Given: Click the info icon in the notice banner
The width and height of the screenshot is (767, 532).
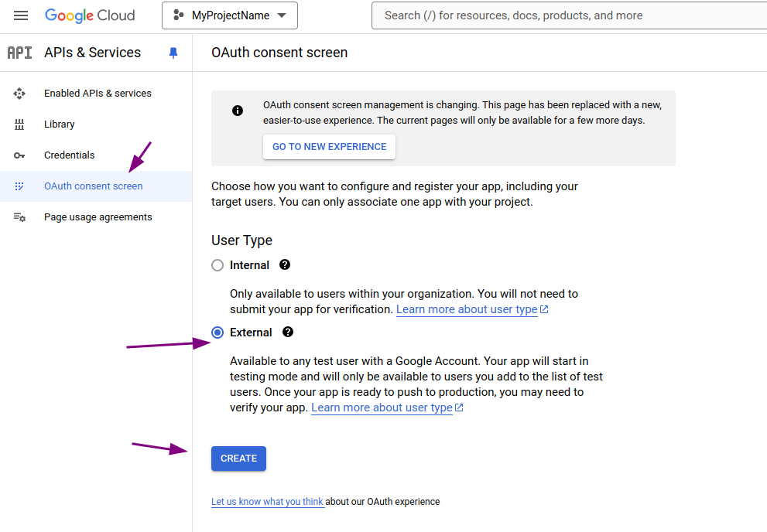Looking at the screenshot, I should coord(238,110).
